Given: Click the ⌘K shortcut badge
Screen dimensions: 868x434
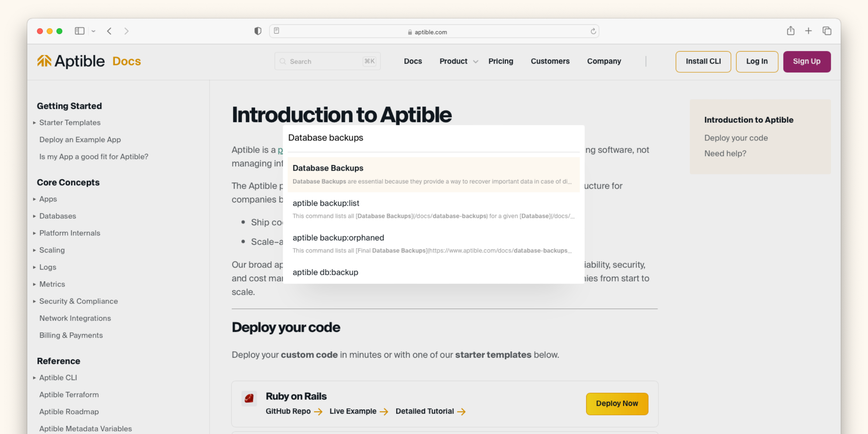Looking at the screenshot, I should pyautogui.click(x=369, y=61).
